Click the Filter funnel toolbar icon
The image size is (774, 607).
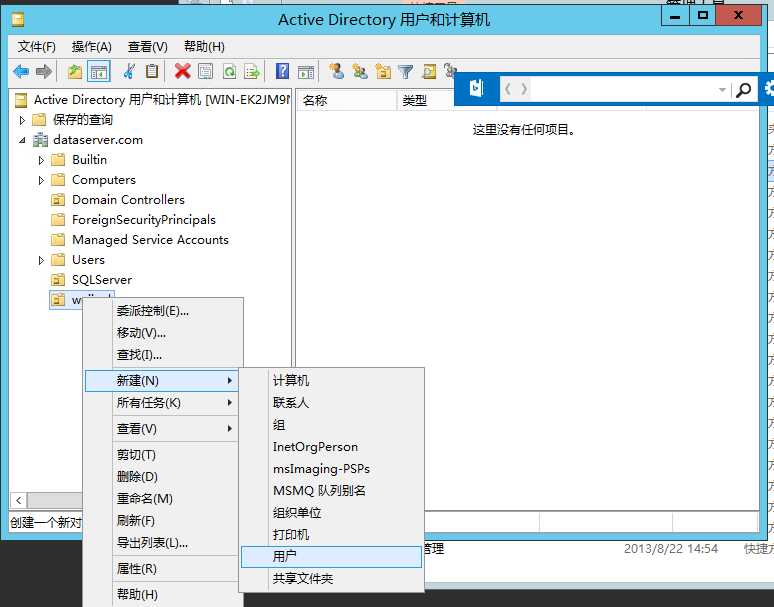click(406, 72)
